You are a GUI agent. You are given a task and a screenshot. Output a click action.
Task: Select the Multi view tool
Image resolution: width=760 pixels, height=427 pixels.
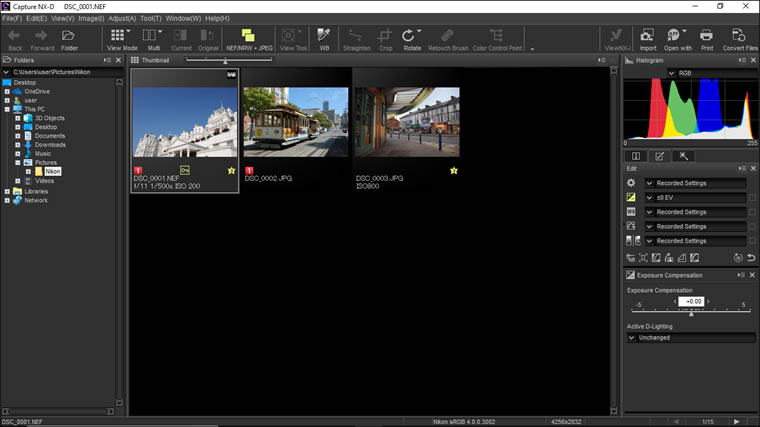click(x=149, y=35)
